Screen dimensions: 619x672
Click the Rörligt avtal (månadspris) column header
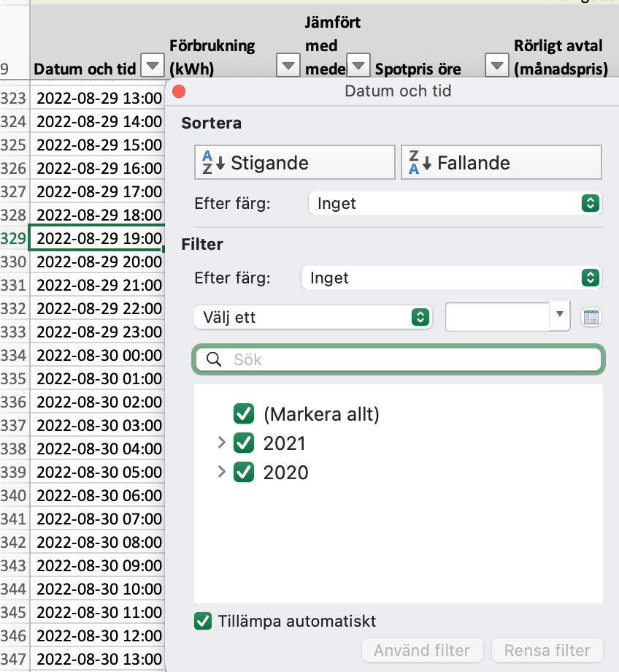[x=561, y=57]
